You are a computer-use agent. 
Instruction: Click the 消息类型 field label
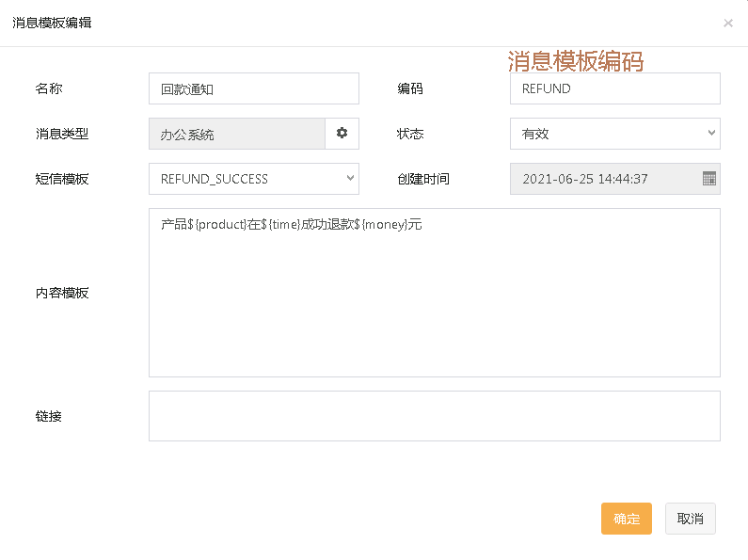(62, 134)
